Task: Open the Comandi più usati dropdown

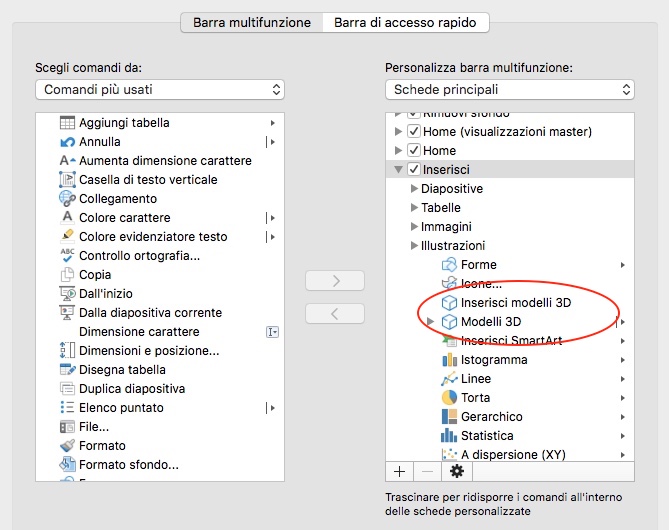Action: click(160, 90)
